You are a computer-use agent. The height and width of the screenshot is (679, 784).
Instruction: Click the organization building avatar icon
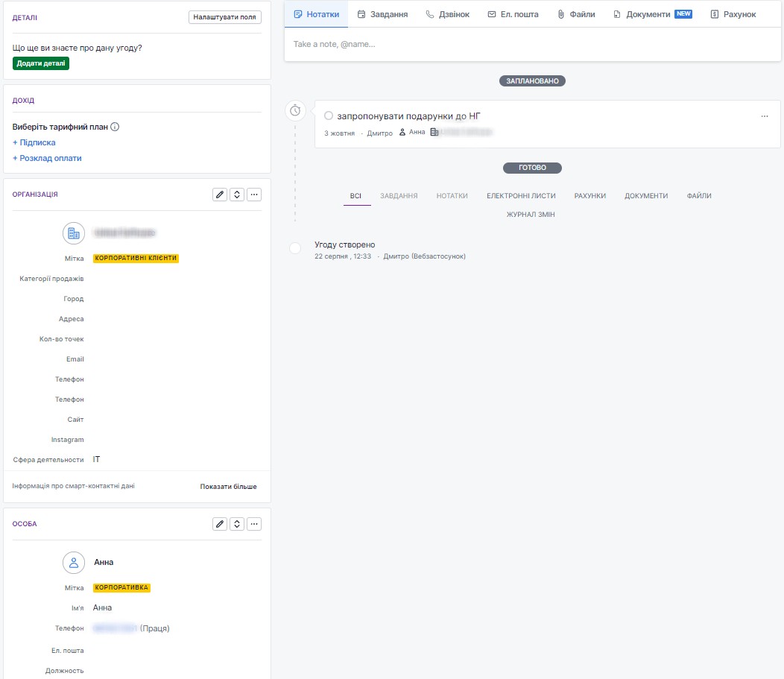click(74, 233)
